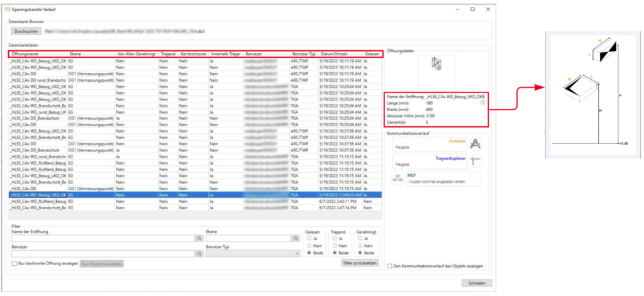The height and width of the screenshot is (296, 644).
Task: Check 'Den Kommunikationsverlauf des Objekts anzeigen'
Action: (391, 265)
